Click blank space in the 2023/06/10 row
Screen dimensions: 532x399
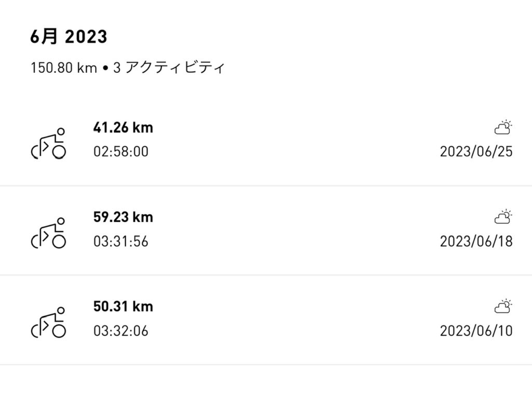point(301,319)
